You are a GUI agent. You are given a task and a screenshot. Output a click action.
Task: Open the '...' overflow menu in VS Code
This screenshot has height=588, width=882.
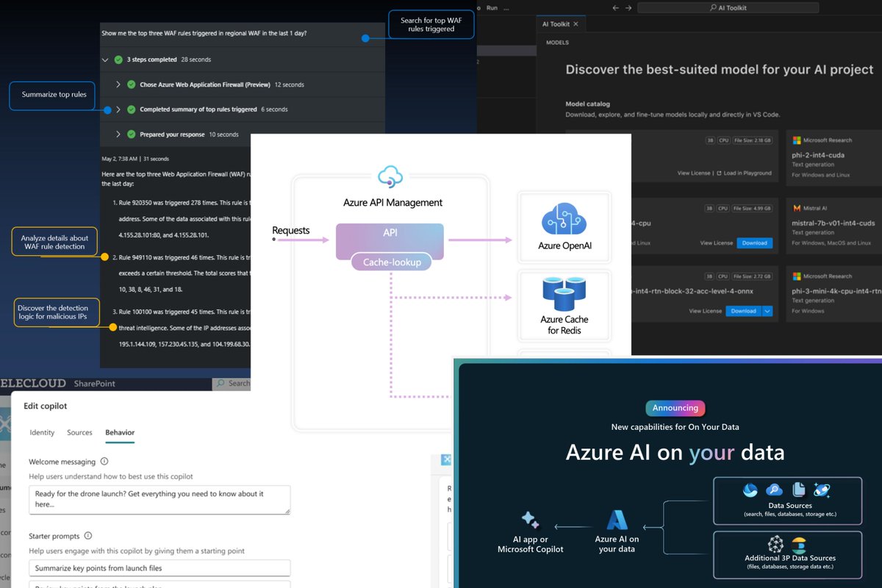click(x=507, y=7)
